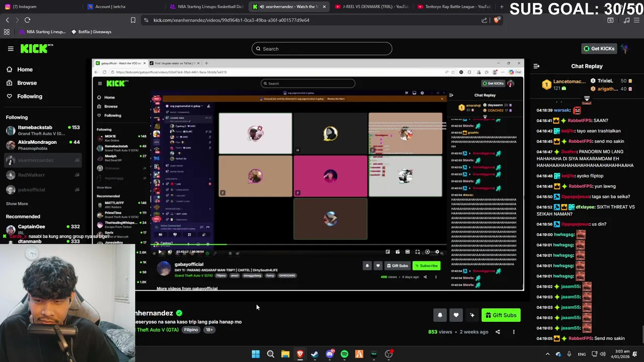Open NBA Starting Lineup bookmark
The height and width of the screenshot is (362, 644).
pyautogui.click(x=43, y=32)
